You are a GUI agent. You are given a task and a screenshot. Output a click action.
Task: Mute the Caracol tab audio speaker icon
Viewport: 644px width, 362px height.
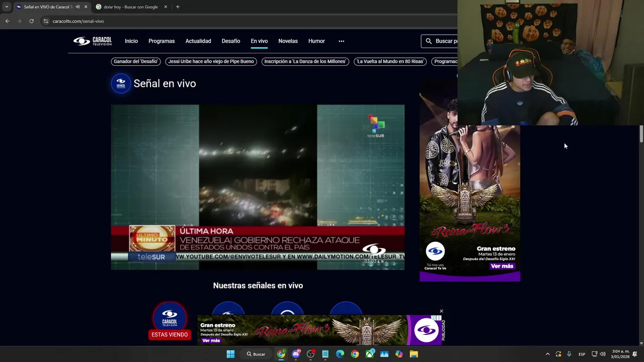click(x=77, y=7)
